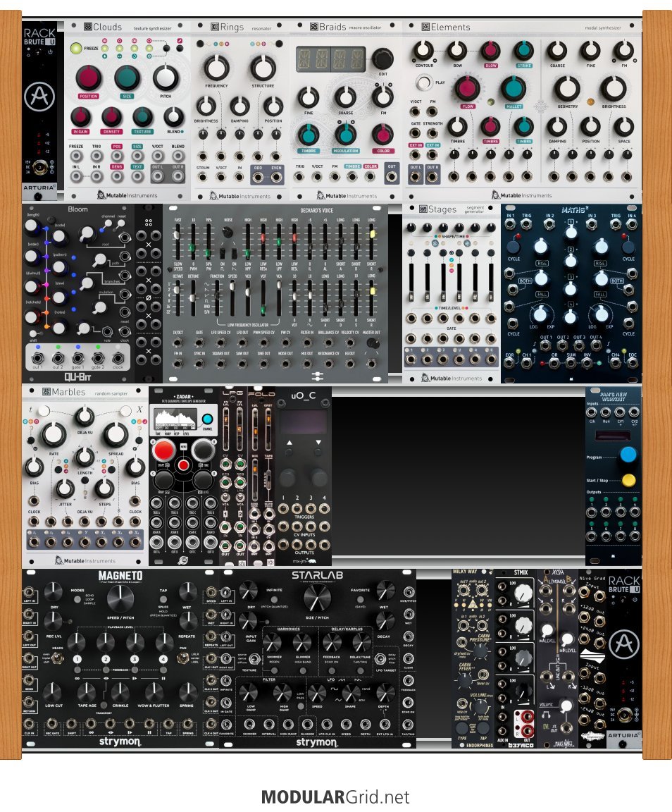The image size is (672, 812).
Task: Click the JITTER knob on Marbles
Action: pos(65,488)
